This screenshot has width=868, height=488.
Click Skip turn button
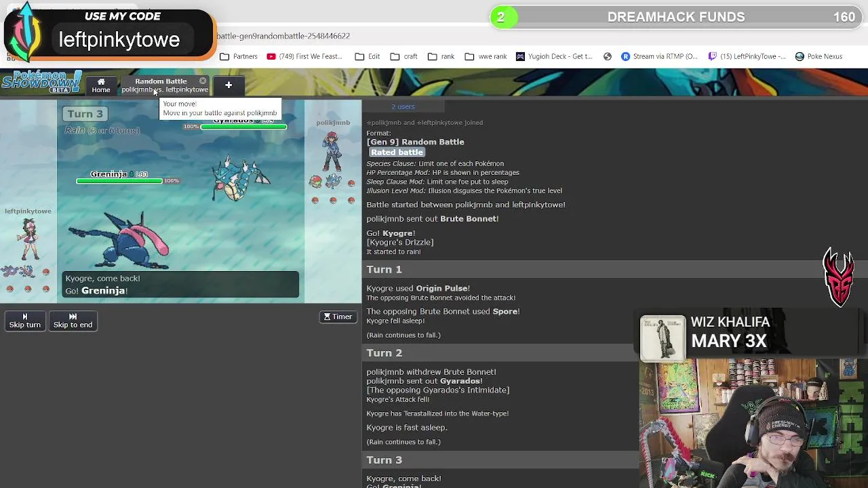click(x=25, y=321)
